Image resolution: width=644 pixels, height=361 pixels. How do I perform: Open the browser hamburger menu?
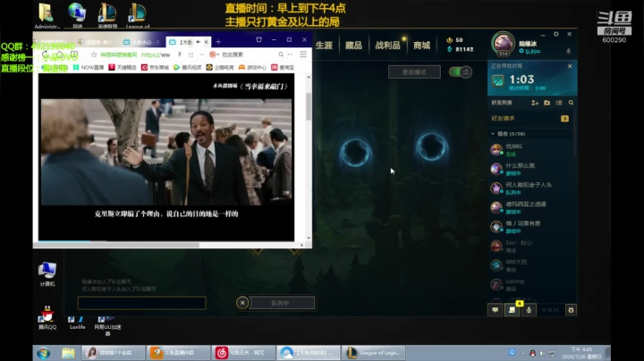(x=303, y=55)
